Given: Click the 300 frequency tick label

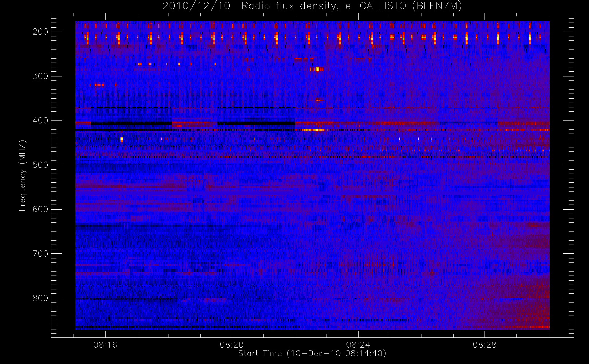Looking at the screenshot, I should pos(40,76).
